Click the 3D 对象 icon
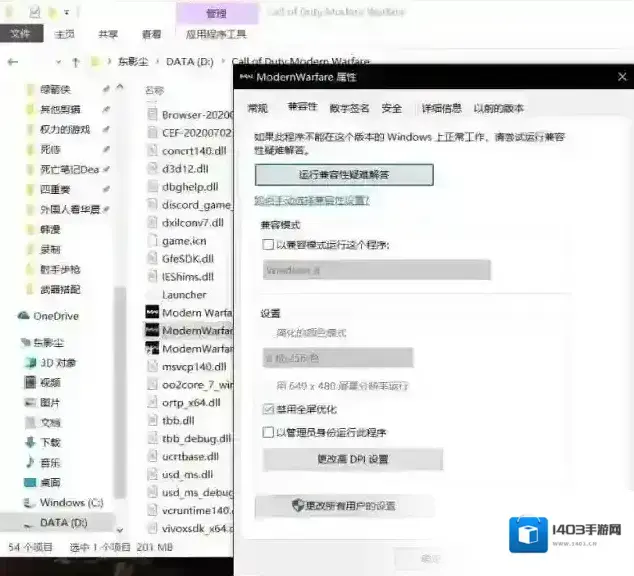The width and height of the screenshot is (634, 576). pos(30,363)
